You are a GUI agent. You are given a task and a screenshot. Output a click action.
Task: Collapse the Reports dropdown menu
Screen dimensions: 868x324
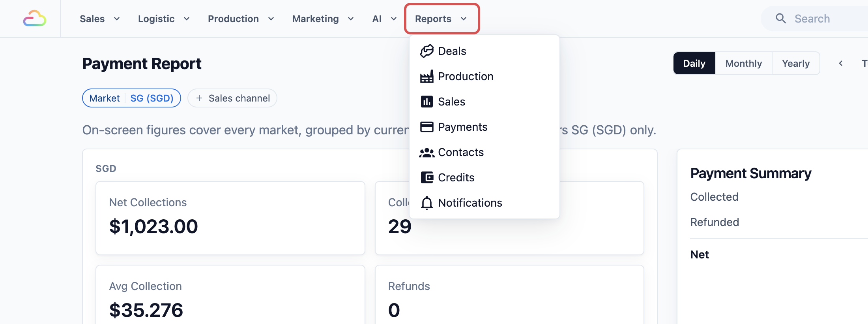coord(441,19)
